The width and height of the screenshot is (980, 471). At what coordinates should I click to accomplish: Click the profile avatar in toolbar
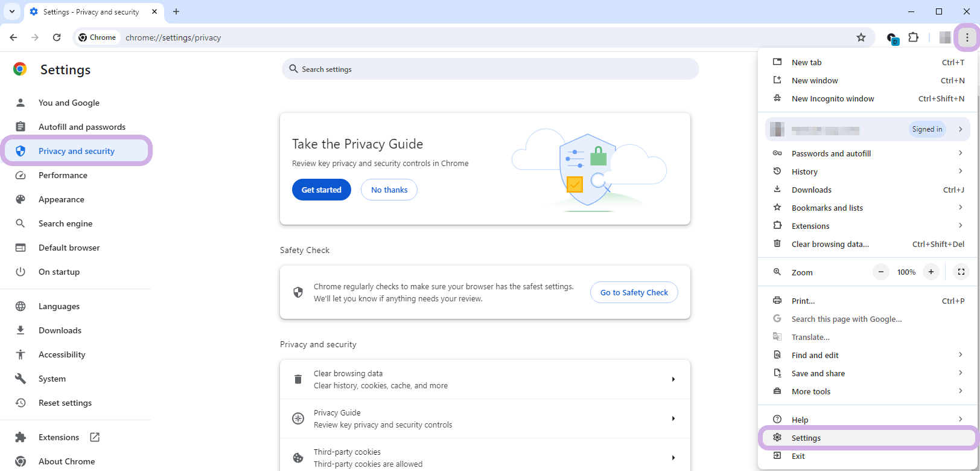coord(945,37)
